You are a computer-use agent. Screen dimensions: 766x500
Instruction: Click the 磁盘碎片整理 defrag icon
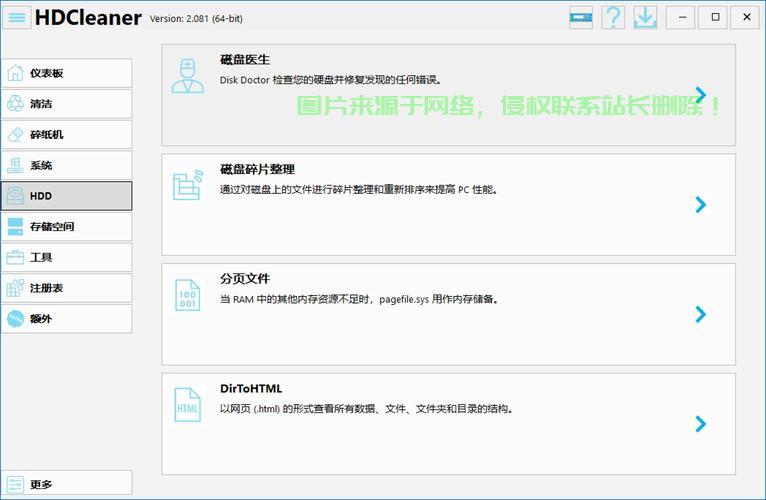pos(188,185)
